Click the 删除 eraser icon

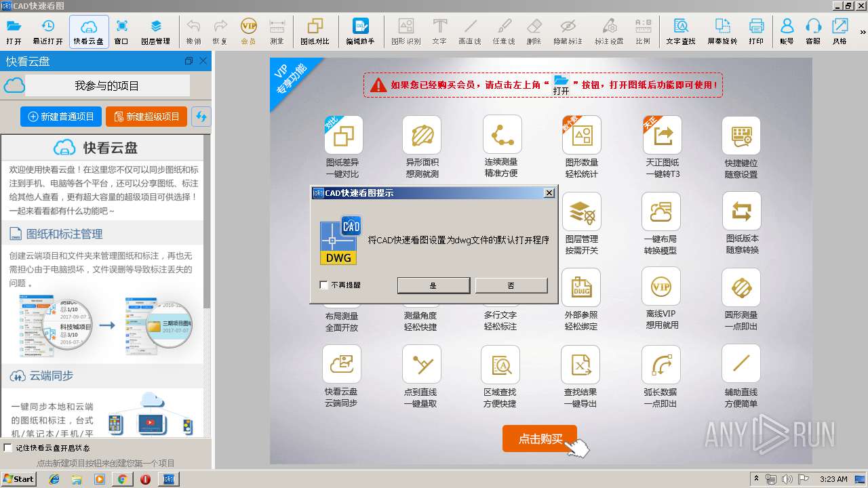pos(534,31)
